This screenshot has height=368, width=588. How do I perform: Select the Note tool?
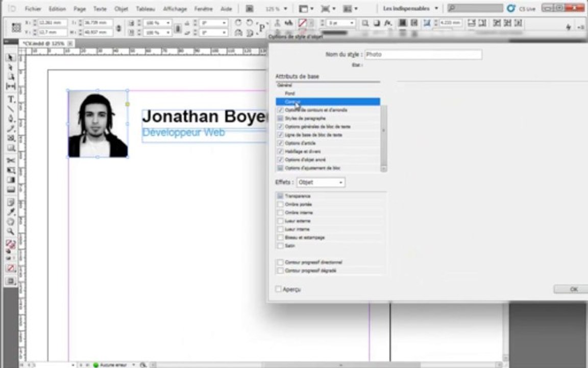coord(11,203)
